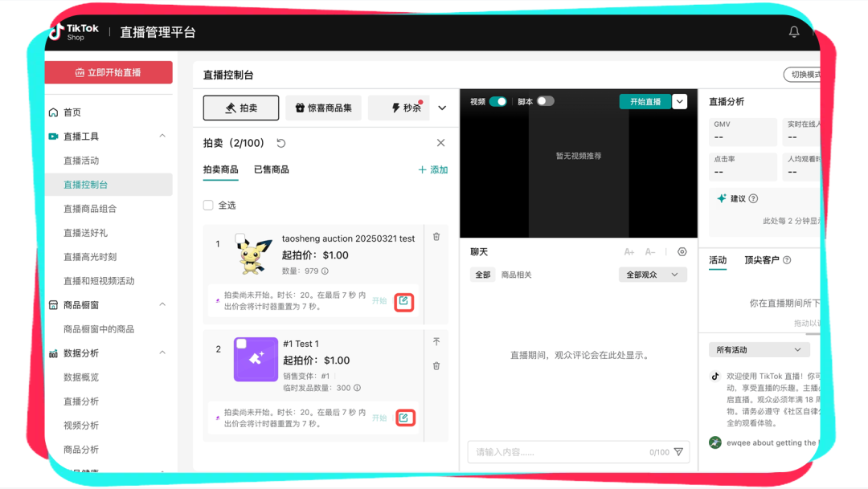Increase chat font size with A+
868x489 pixels.
[x=629, y=252]
